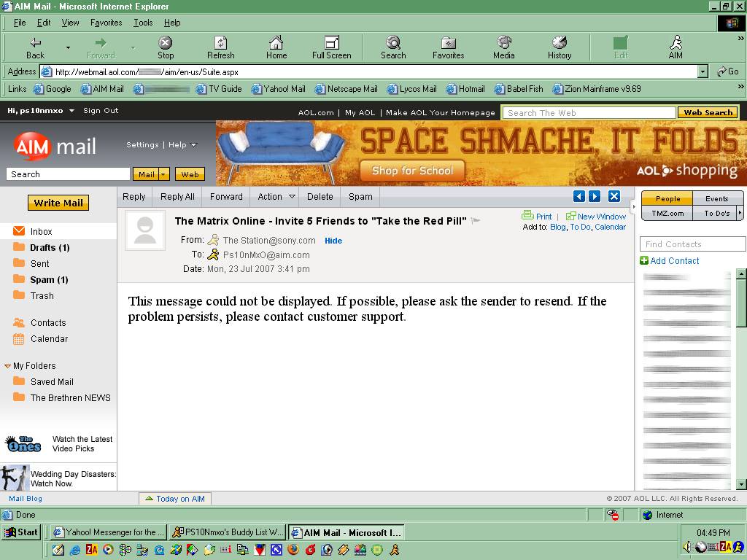Click the Write Mail button
This screenshot has height=560, width=747.
pos(58,203)
